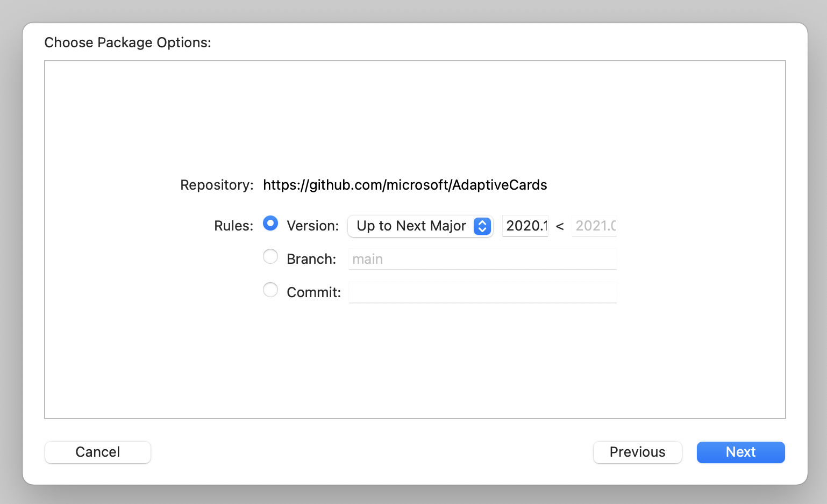Viewport: 827px width, 504px height.
Task: Click the Commit label text
Action: point(313,292)
